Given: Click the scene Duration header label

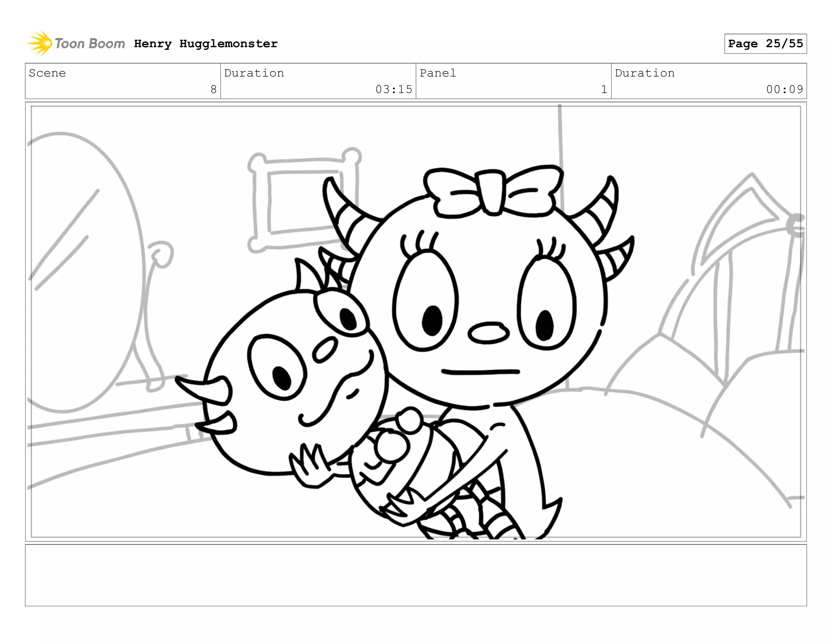Looking at the screenshot, I should 254,73.
